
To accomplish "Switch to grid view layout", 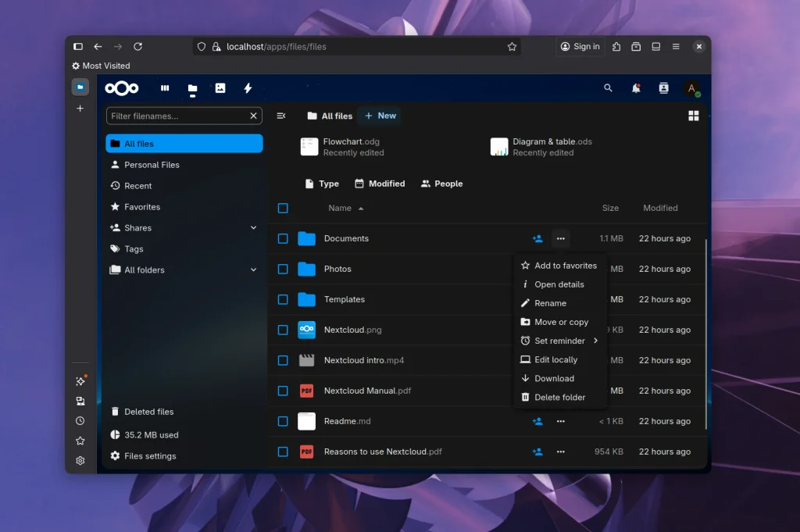I will (693, 116).
